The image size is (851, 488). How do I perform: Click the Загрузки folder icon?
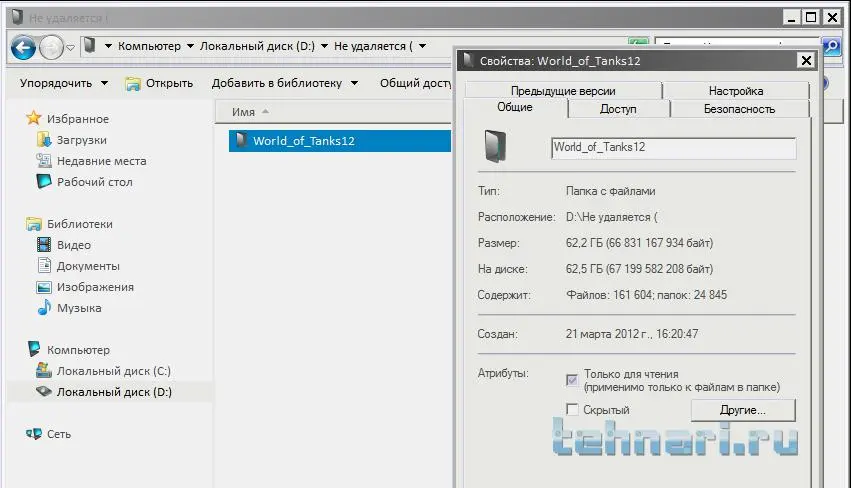point(44,140)
